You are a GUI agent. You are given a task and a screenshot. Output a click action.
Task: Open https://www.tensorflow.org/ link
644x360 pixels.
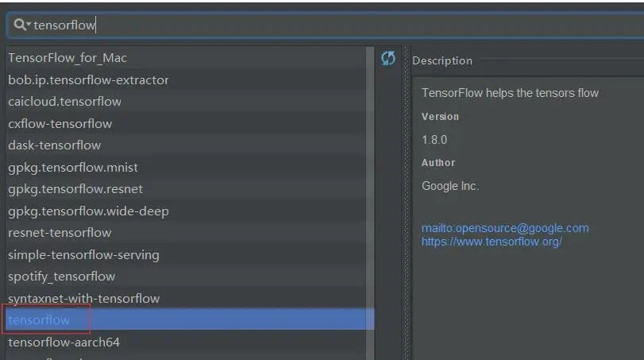click(492, 242)
